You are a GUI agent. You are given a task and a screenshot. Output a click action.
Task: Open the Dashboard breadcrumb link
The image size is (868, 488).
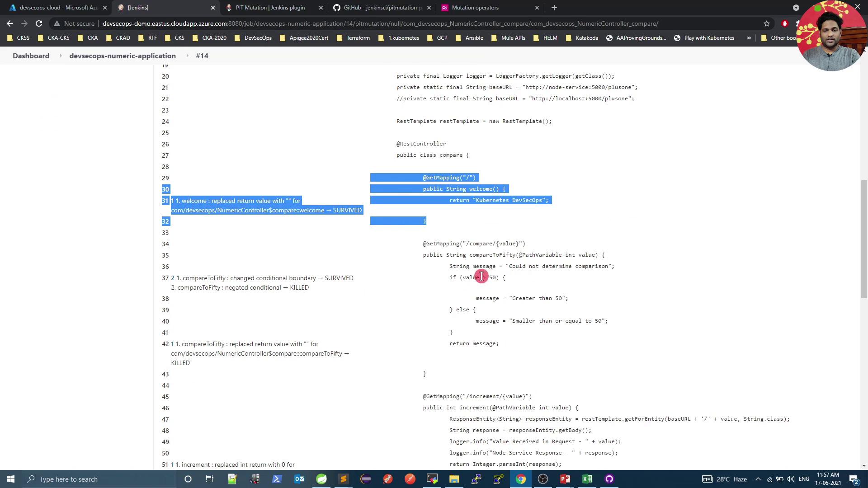[x=31, y=56]
